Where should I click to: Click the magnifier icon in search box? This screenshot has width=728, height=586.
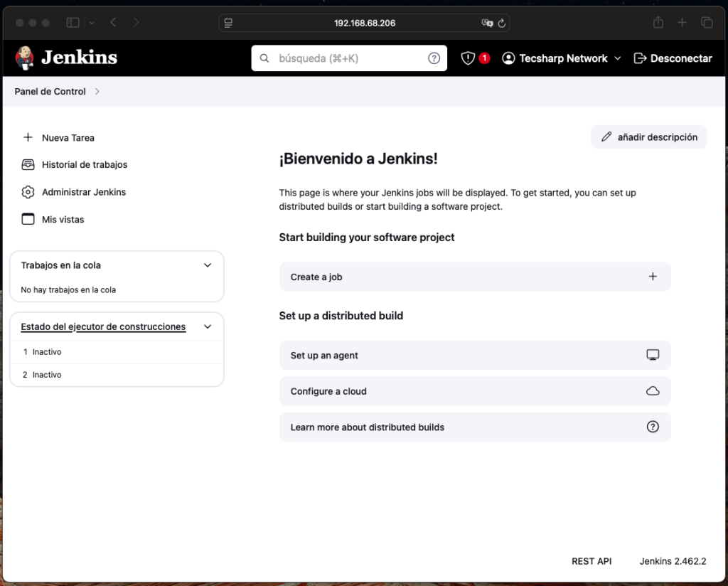pos(264,58)
